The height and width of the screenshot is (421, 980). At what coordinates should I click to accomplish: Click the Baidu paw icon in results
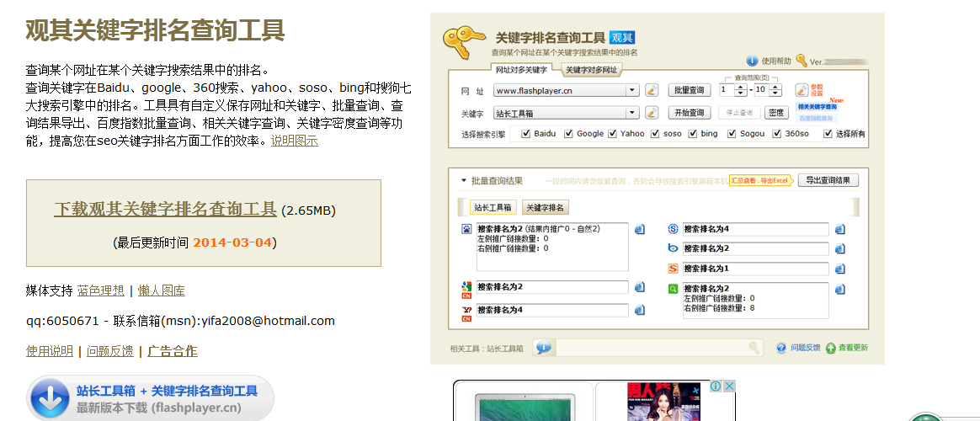pyautogui.click(x=467, y=229)
